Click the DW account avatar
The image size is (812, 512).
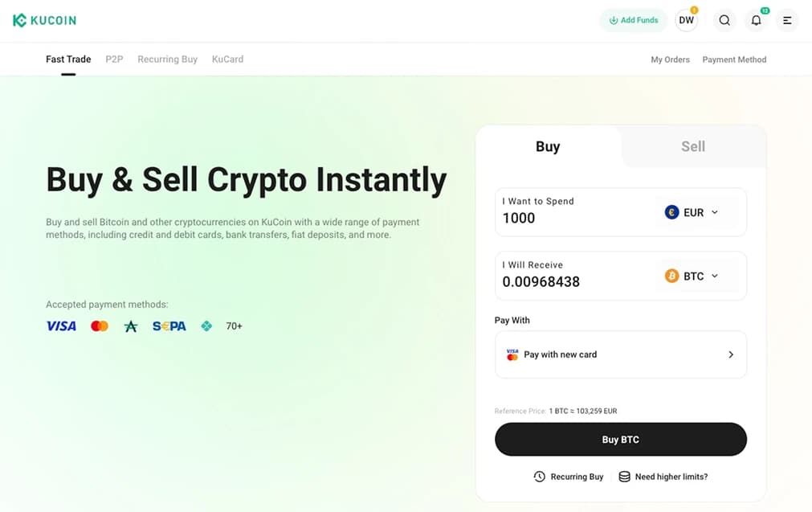[687, 20]
